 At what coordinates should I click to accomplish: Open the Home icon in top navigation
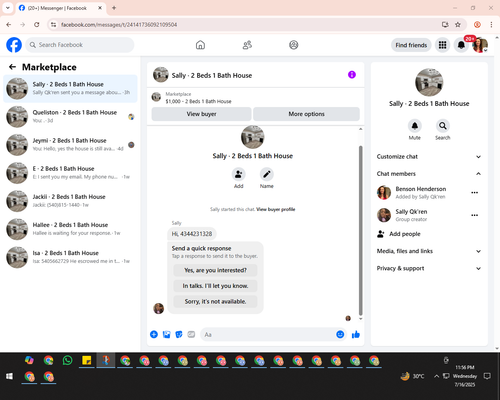(200, 45)
